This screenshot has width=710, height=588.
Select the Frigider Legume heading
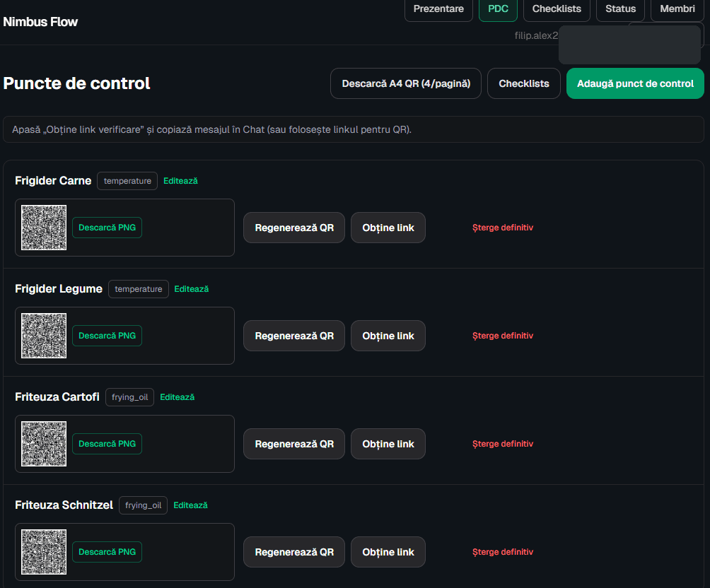tap(59, 289)
